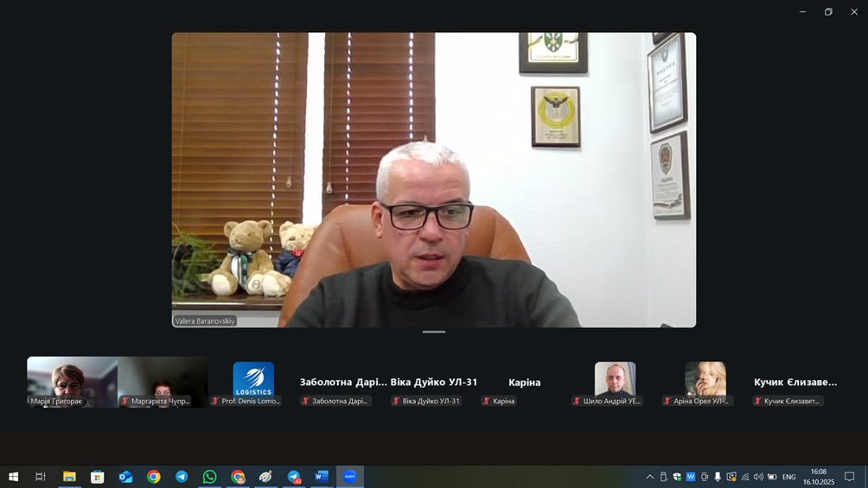The width and height of the screenshot is (868, 488).
Task: Open Windows Start menu
Action: [13, 477]
